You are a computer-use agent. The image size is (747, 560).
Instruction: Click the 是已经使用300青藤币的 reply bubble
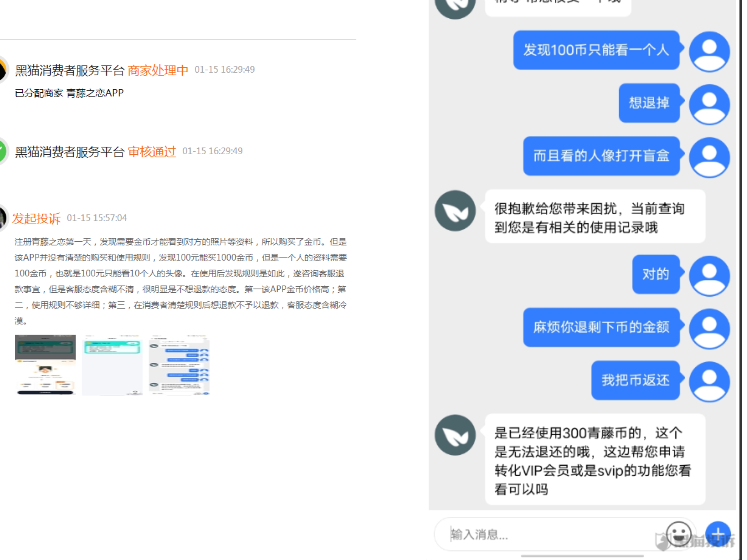595,459
